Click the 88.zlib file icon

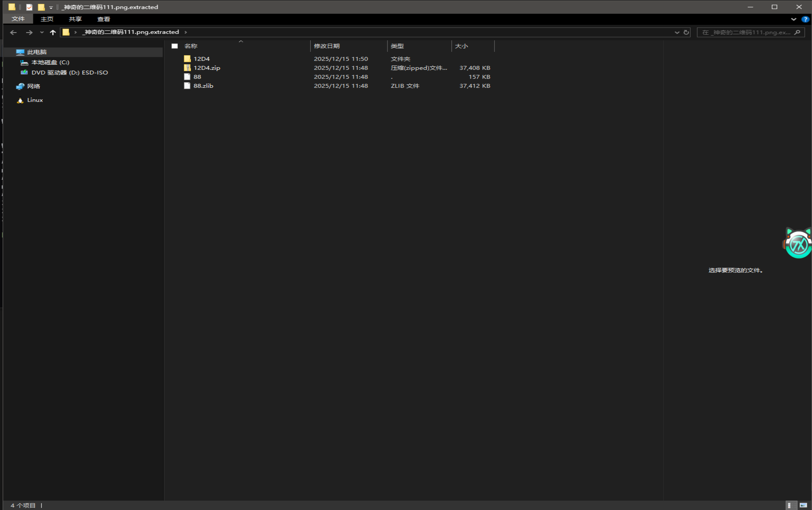[187, 86]
